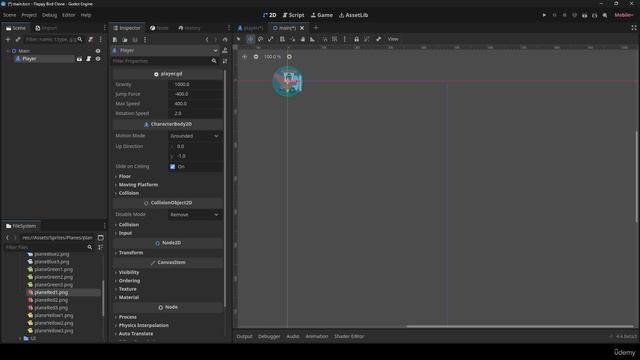Zoom in with the plus viewport button
The height and width of the screenshot is (360, 640).
tap(289, 57)
